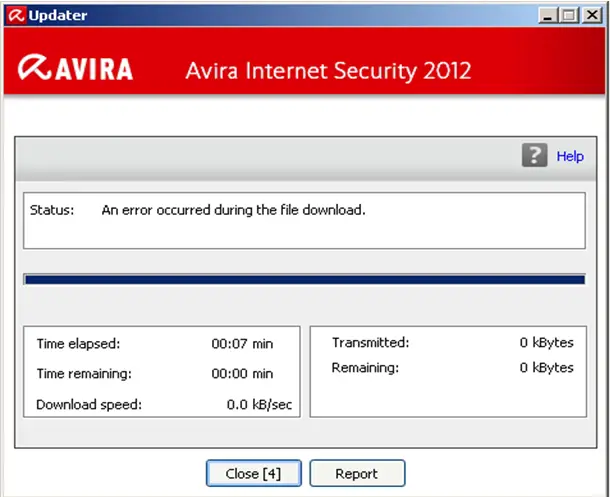This screenshot has width=610, height=497.
Task: Click the 'Download speed:' label
Action: [89, 405]
